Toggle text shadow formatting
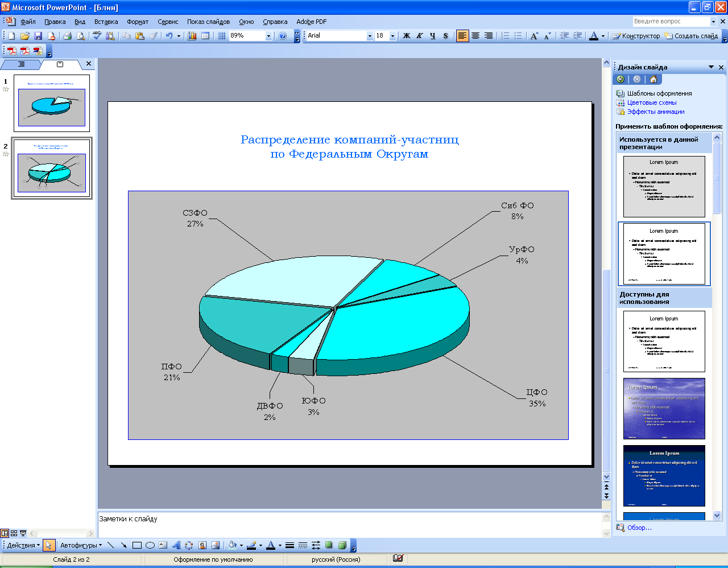 point(445,36)
